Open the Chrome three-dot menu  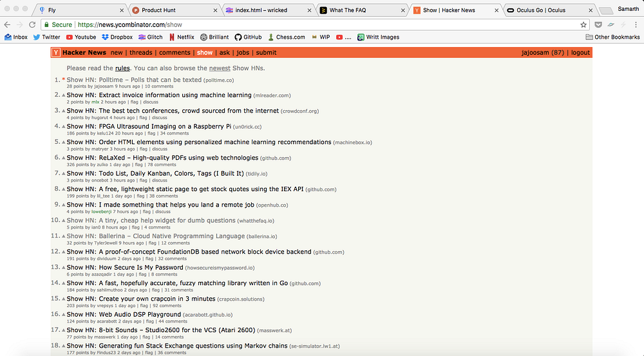[x=636, y=24]
